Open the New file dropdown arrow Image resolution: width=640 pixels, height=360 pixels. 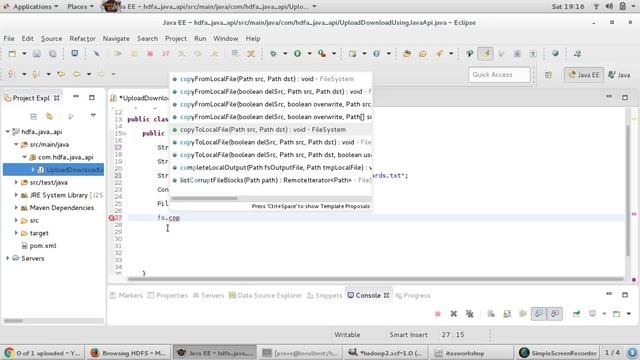[x=24, y=53]
